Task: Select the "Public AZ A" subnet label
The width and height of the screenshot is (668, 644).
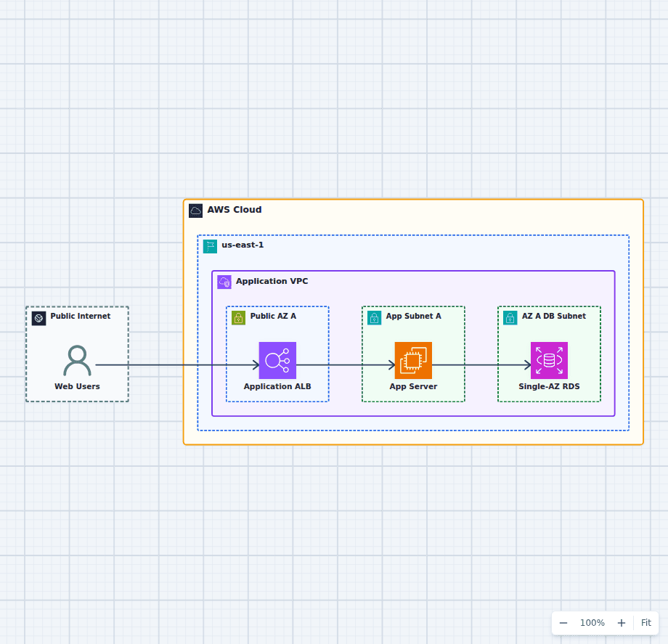Action: pyautogui.click(x=273, y=316)
